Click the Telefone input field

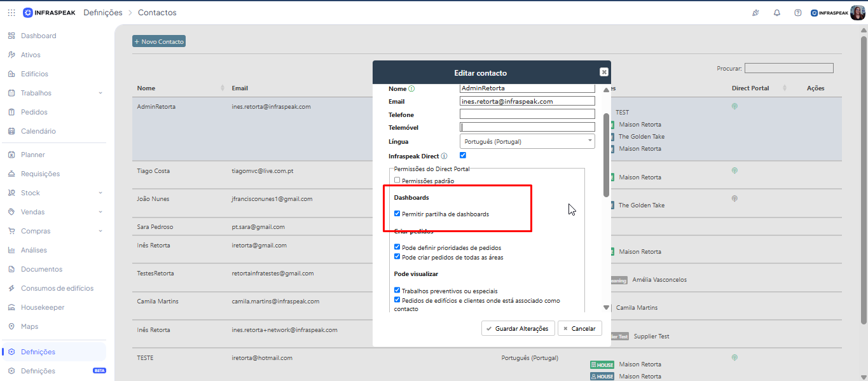pos(527,114)
